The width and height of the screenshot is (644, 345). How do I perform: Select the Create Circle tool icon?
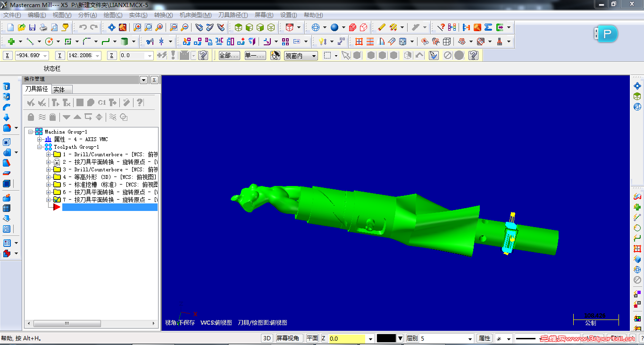[49, 42]
